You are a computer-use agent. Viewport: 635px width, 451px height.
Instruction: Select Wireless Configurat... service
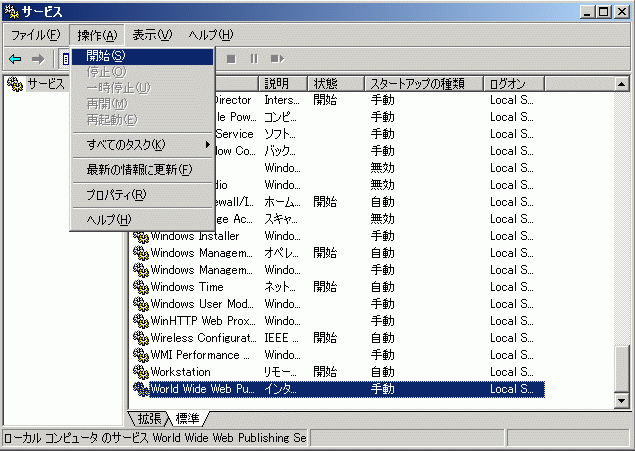pos(339,338)
